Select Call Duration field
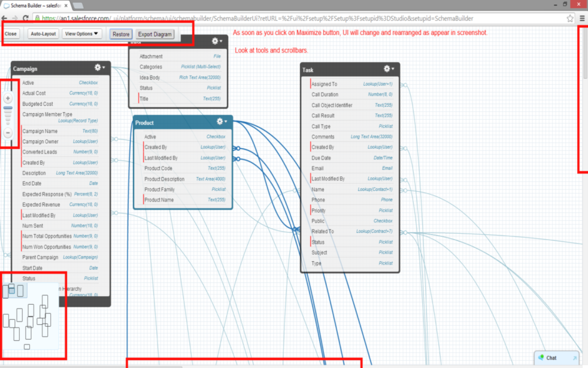Viewport: 588px width, 368px height. 352,95
